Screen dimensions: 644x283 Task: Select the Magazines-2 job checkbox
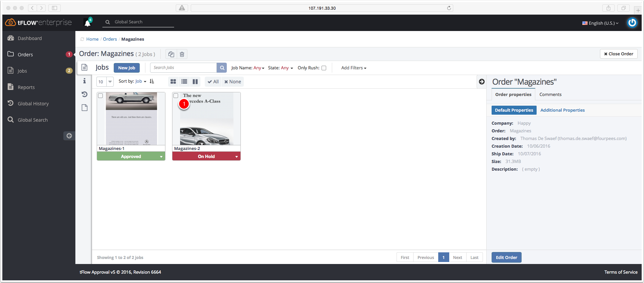(x=176, y=96)
